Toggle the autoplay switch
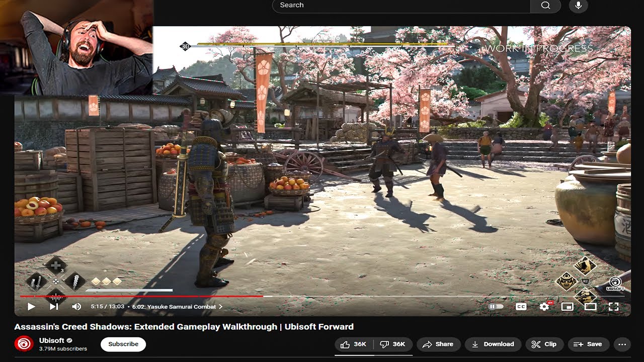The height and width of the screenshot is (362, 644). pos(496,306)
